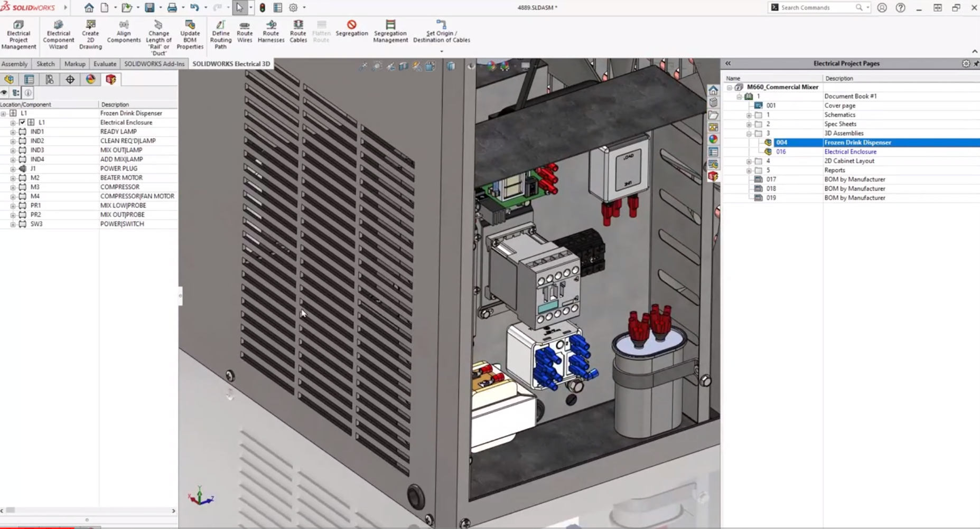
Task: Click the Define Routing Path tool
Action: [x=220, y=35]
